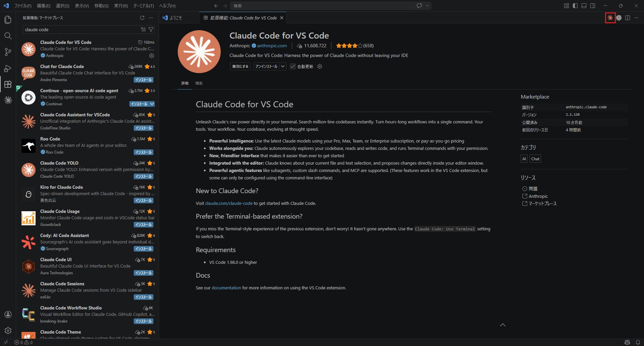Click the 無効にする disable button
644x346 pixels.
pos(240,66)
